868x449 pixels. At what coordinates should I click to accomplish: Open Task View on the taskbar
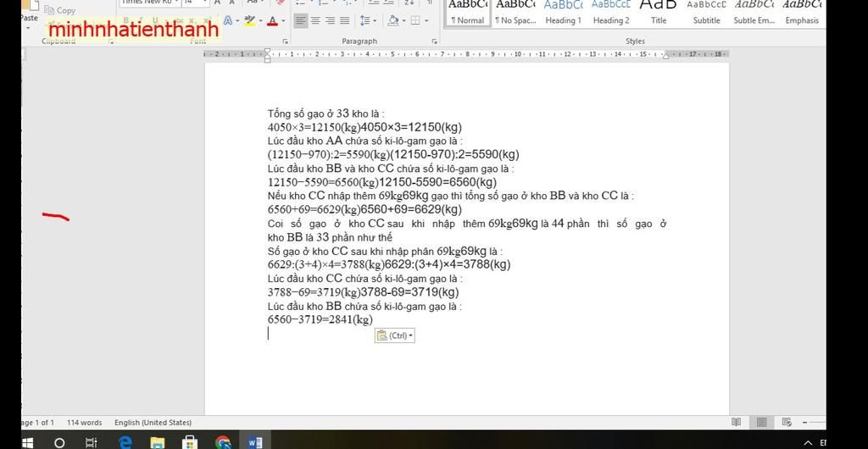92,442
